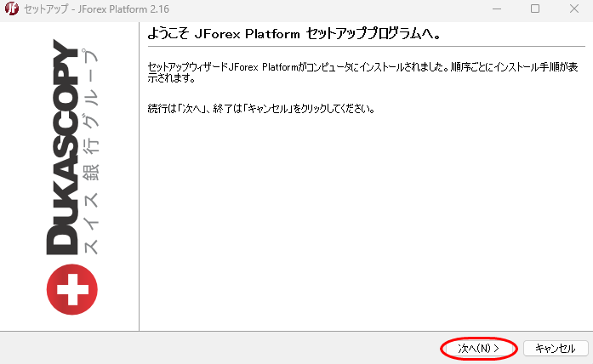Close the JForex setup window
This screenshot has height=364, width=593.
pos(573,9)
